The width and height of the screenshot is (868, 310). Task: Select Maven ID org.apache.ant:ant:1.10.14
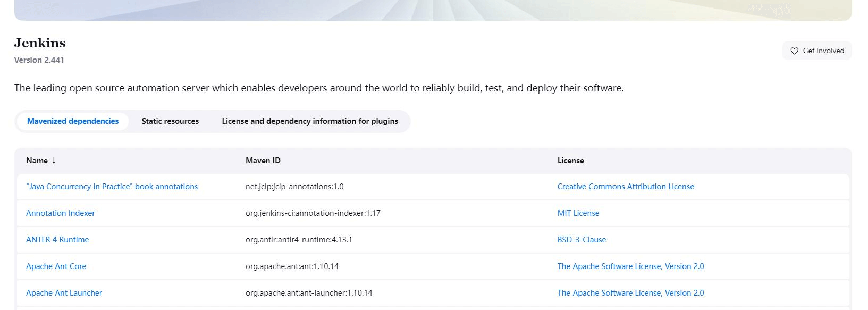[292, 266]
